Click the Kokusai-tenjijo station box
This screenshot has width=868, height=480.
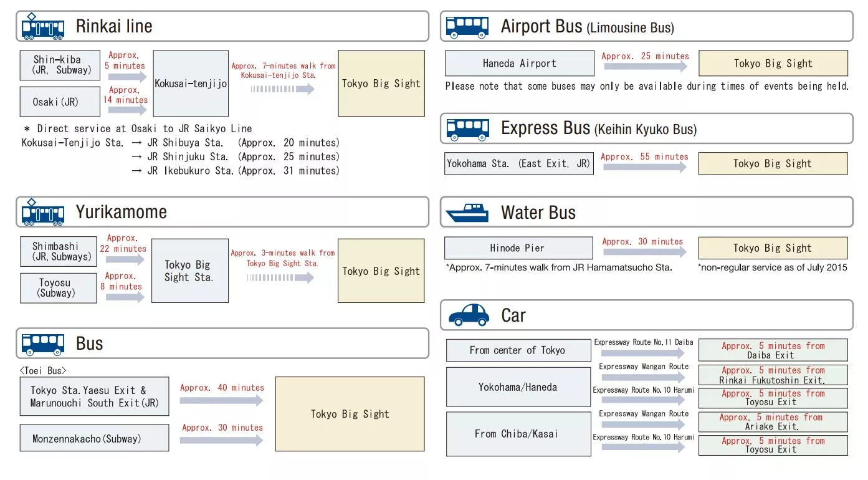(x=191, y=84)
